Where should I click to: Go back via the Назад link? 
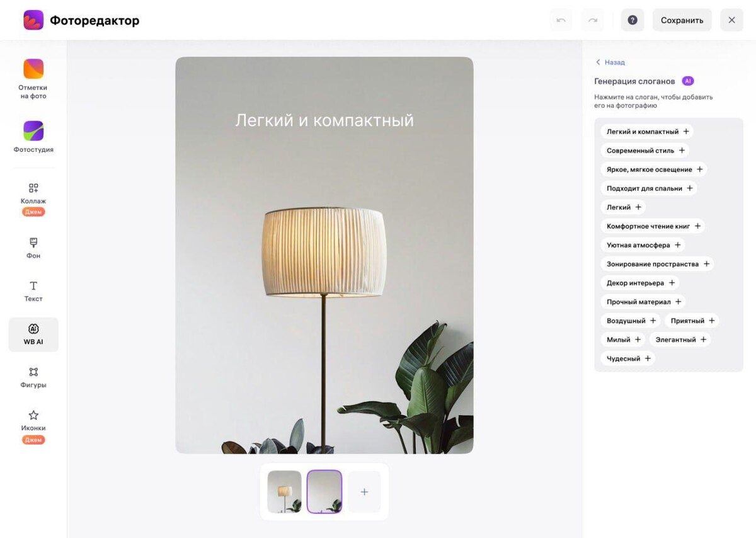610,62
